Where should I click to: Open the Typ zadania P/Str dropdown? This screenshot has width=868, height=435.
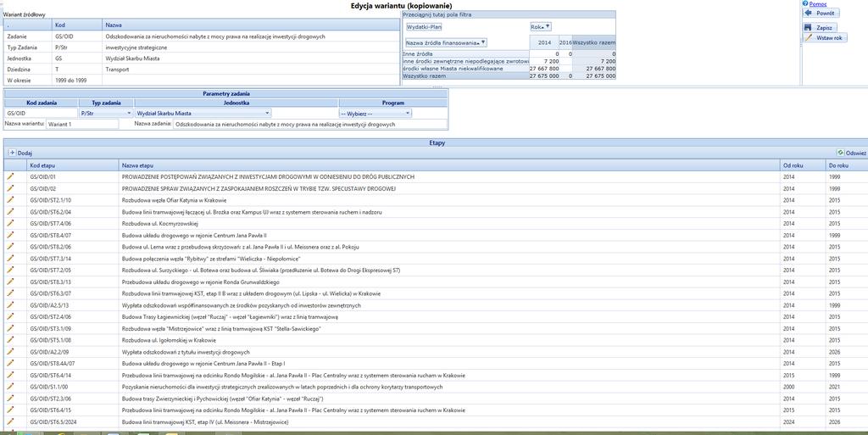click(x=129, y=113)
